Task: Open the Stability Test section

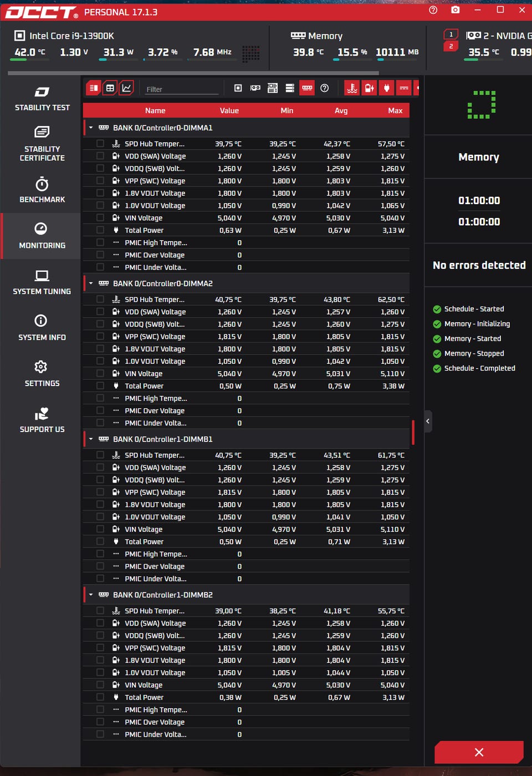Action: (x=42, y=99)
